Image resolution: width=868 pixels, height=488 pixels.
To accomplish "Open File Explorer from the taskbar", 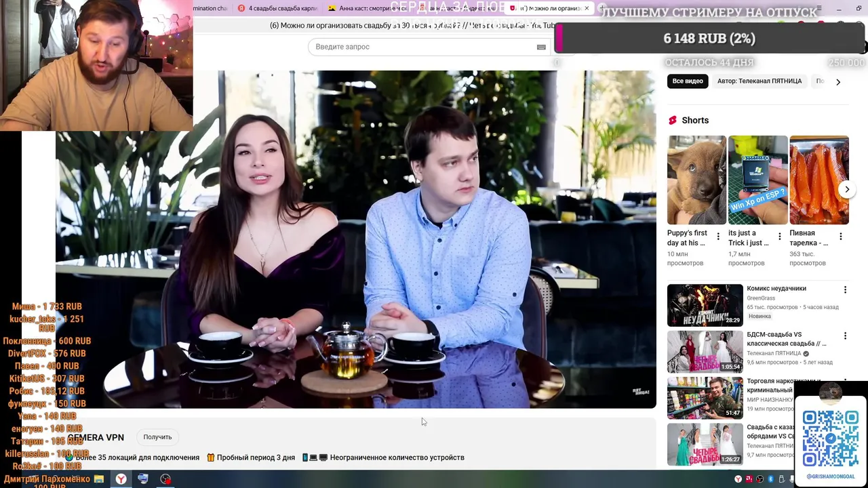I will tap(99, 479).
